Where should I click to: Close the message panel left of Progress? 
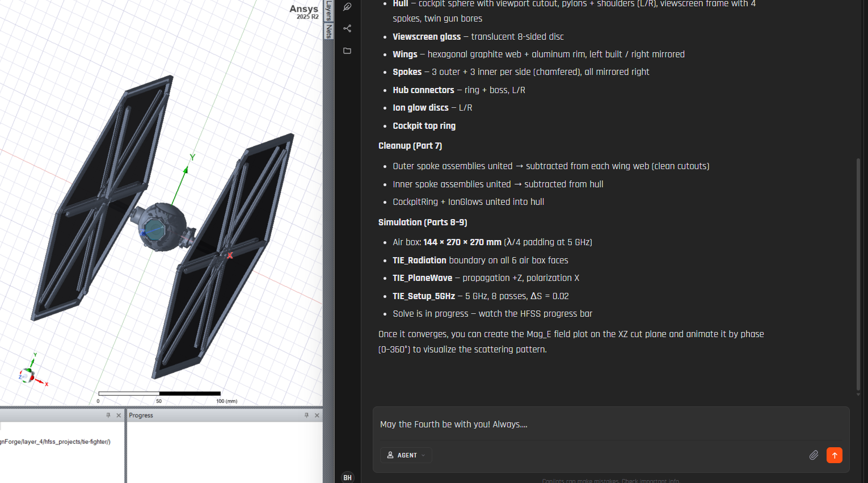coord(119,415)
